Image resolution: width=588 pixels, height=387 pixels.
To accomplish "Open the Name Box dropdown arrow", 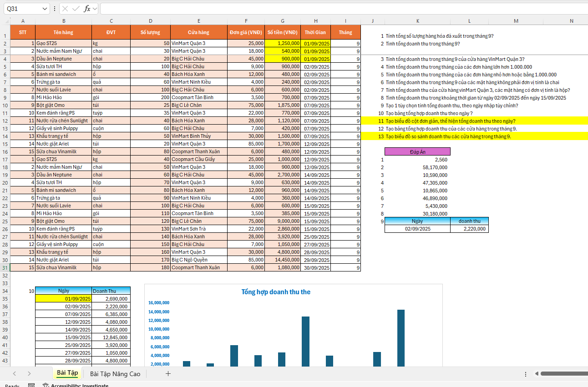I will click(x=45, y=9).
